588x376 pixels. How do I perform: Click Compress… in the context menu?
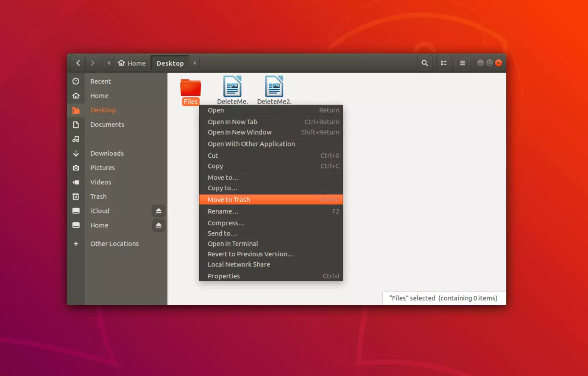point(226,223)
